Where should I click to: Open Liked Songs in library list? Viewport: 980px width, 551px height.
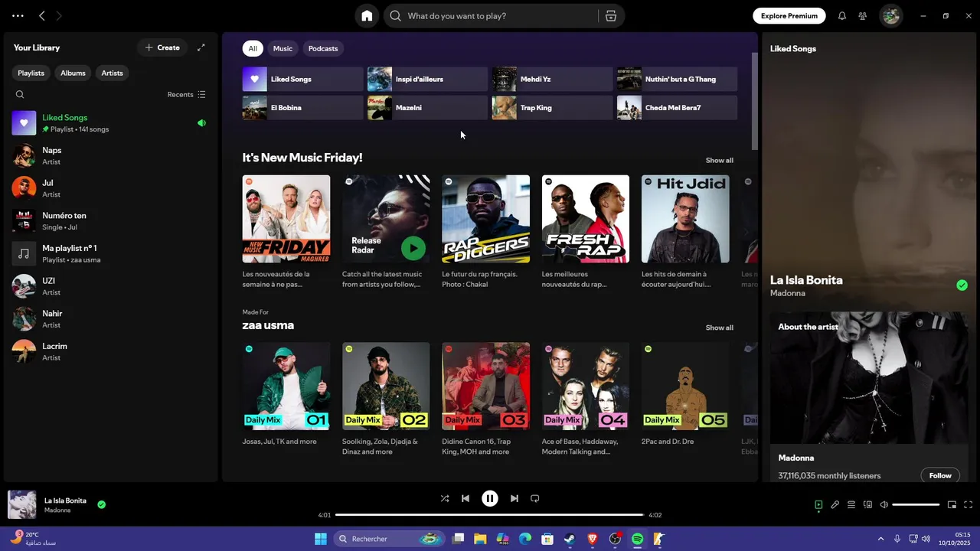109,123
